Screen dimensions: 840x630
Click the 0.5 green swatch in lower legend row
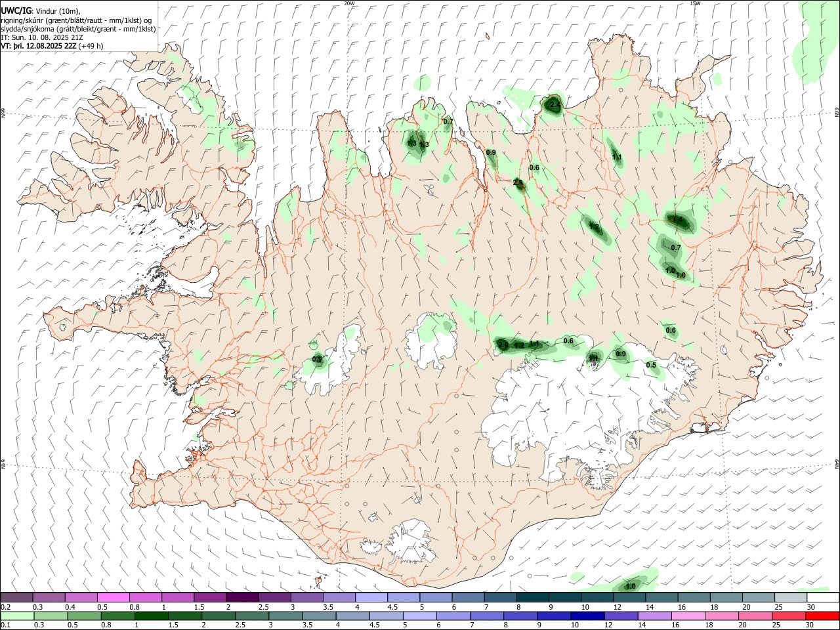coord(84,616)
